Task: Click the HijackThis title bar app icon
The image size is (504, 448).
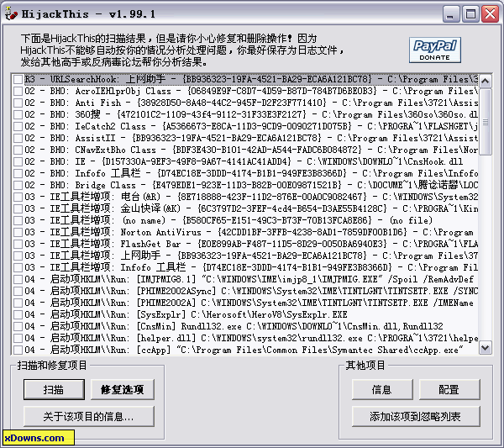Action: (x=11, y=14)
